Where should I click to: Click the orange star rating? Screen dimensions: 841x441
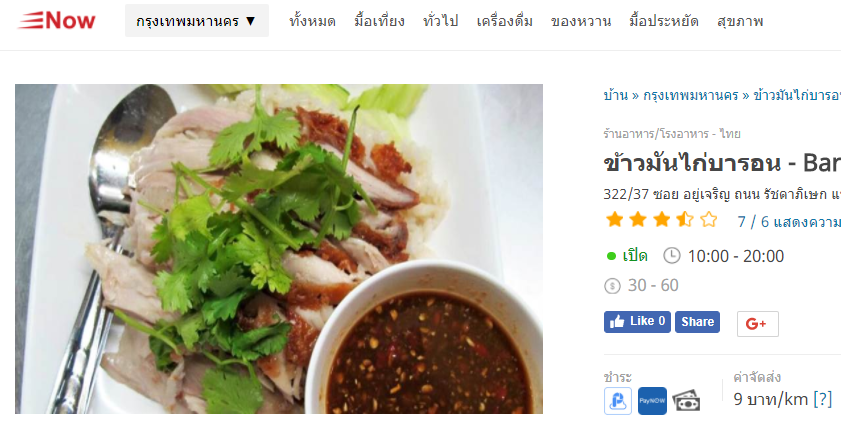(x=661, y=220)
